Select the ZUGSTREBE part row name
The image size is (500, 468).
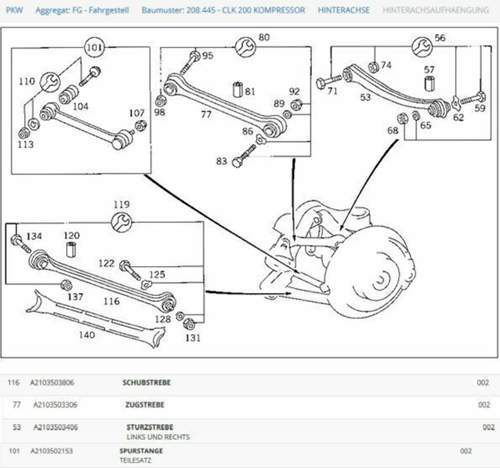click(x=145, y=405)
